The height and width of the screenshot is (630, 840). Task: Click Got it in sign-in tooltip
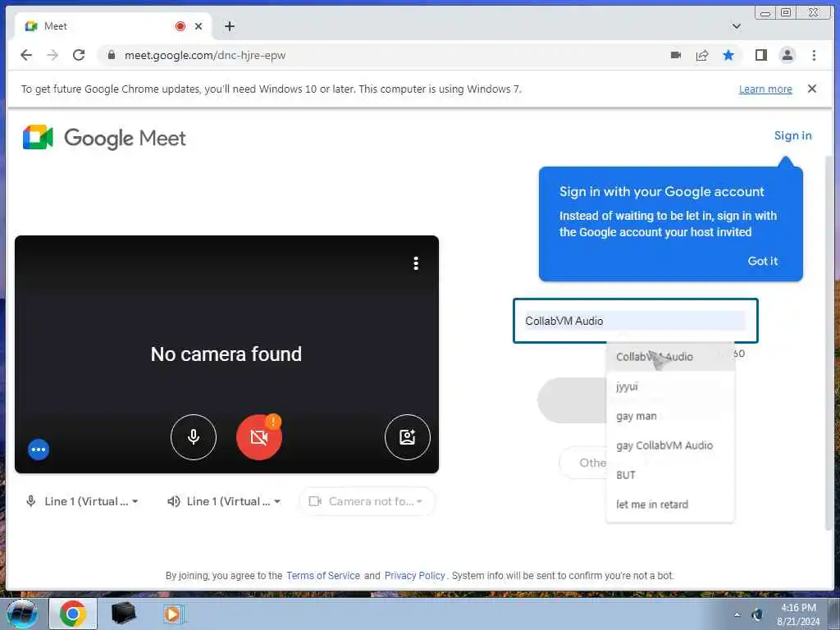click(x=762, y=261)
